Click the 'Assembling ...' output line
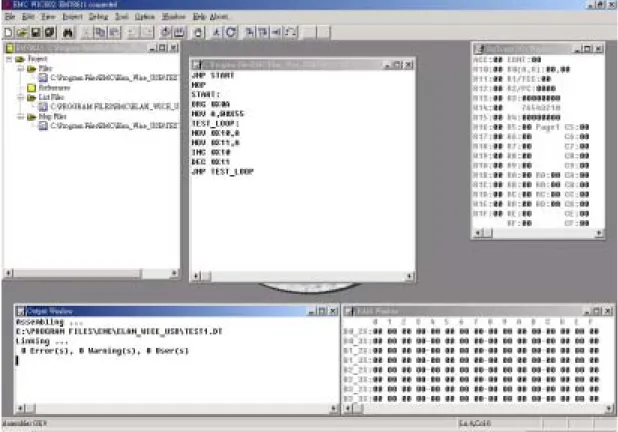Viewport: 618px width, 432px height. [x=49, y=322]
